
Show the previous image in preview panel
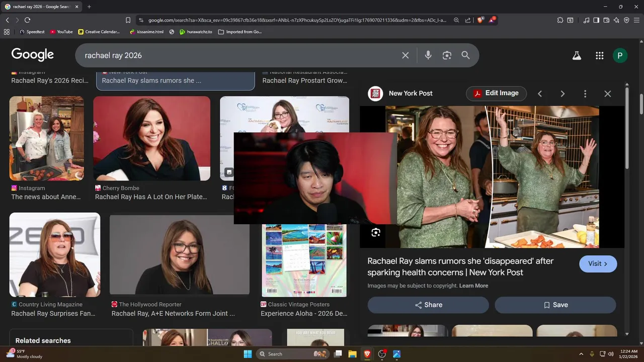(540, 94)
